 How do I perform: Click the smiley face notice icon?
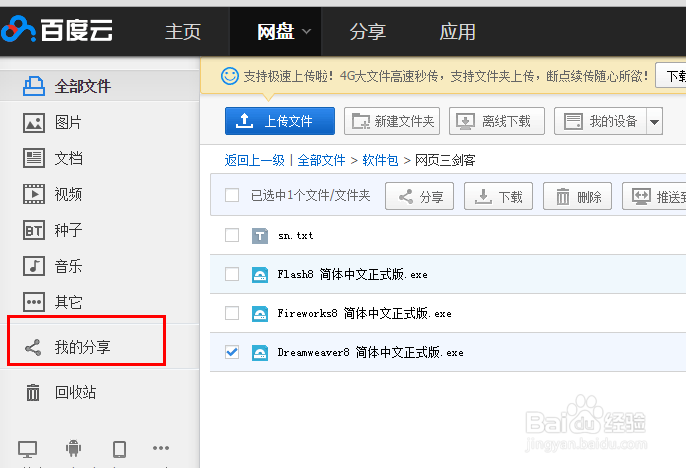coord(230,76)
